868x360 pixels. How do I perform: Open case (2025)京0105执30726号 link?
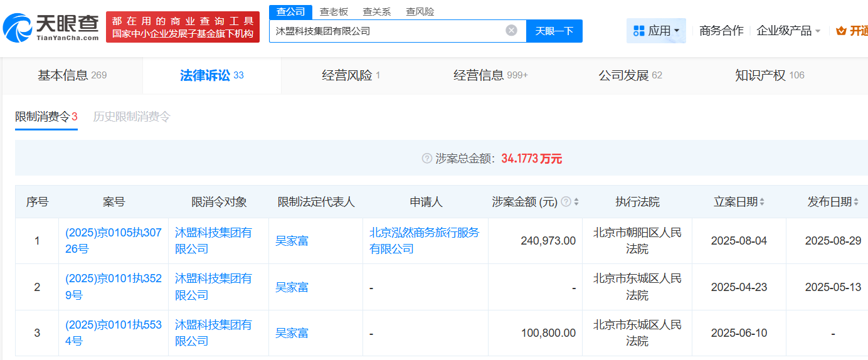click(113, 240)
